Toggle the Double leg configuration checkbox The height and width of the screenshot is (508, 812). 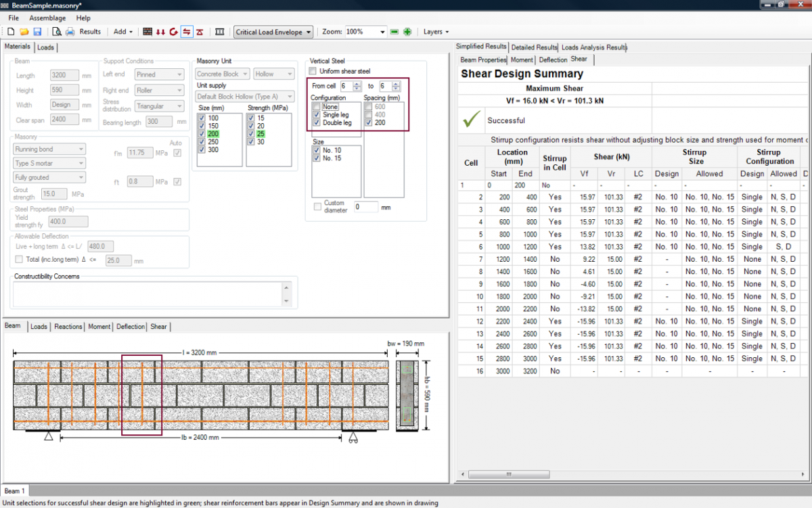click(317, 122)
